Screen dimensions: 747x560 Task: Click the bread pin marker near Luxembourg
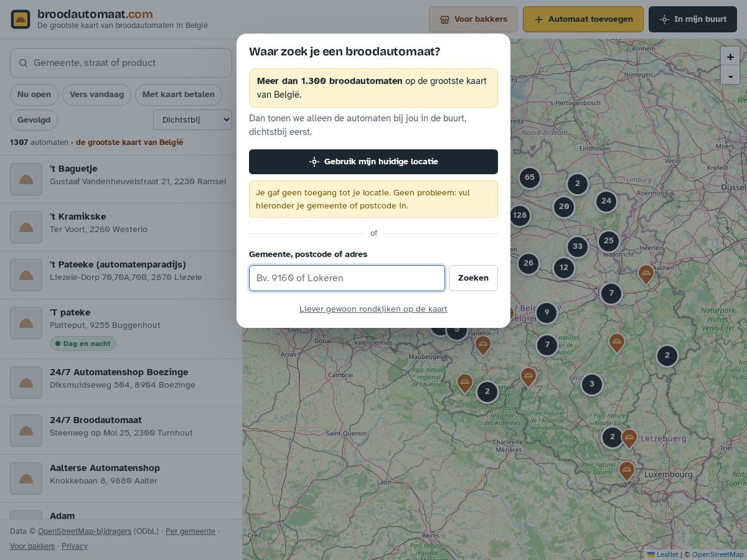tap(627, 470)
